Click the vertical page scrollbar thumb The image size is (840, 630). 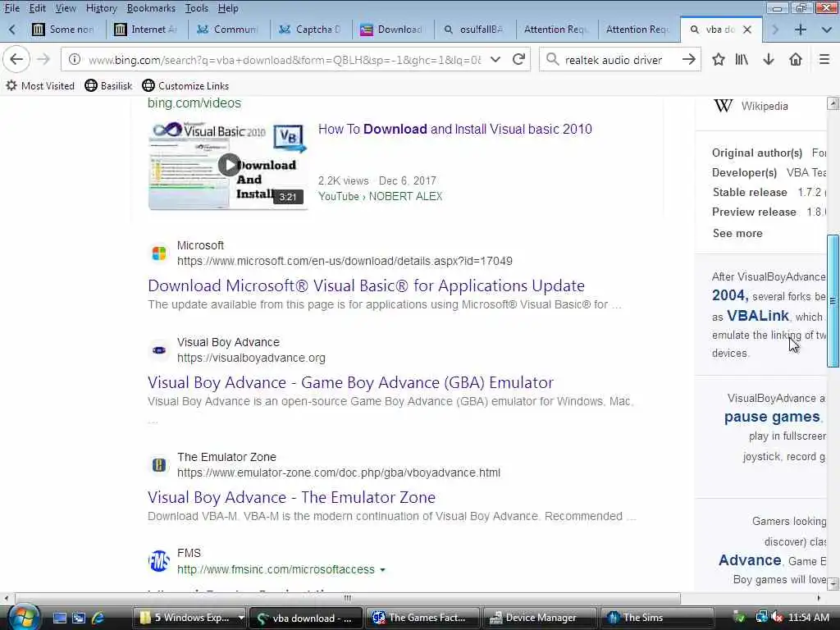[833, 300]
